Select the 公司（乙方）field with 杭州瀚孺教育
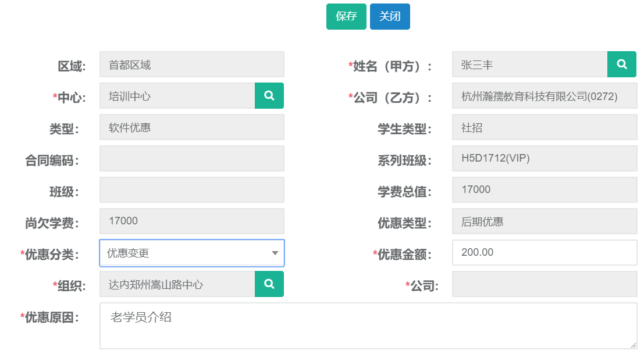 click(x=544, y=96)
